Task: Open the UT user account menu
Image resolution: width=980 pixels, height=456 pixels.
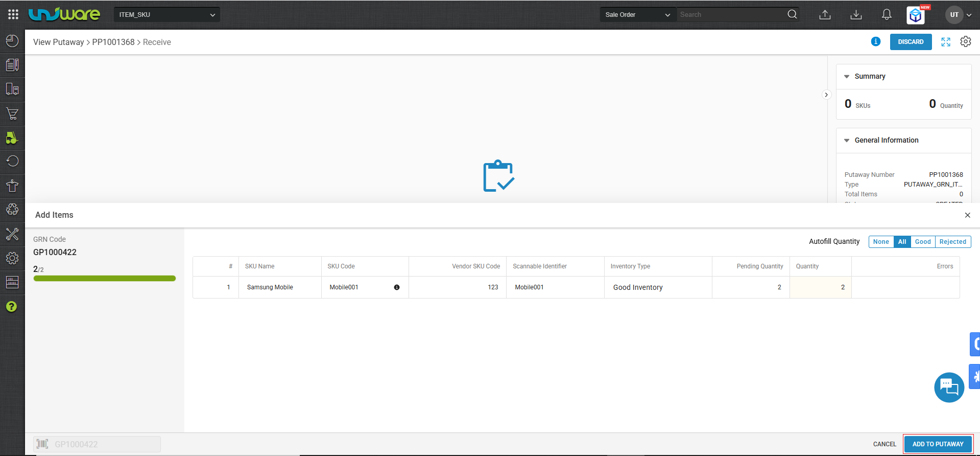Action: 959,15
